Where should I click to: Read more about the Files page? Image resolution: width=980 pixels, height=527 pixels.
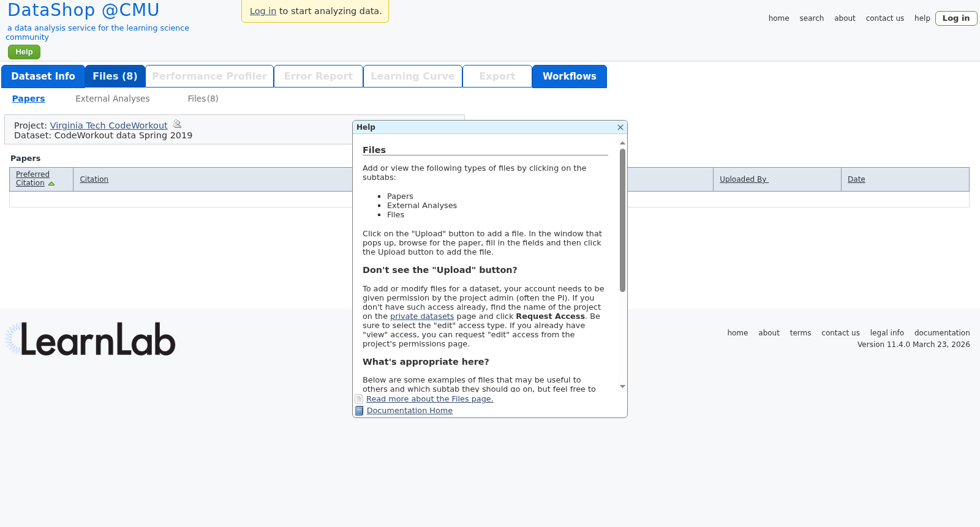click(429, 399)
